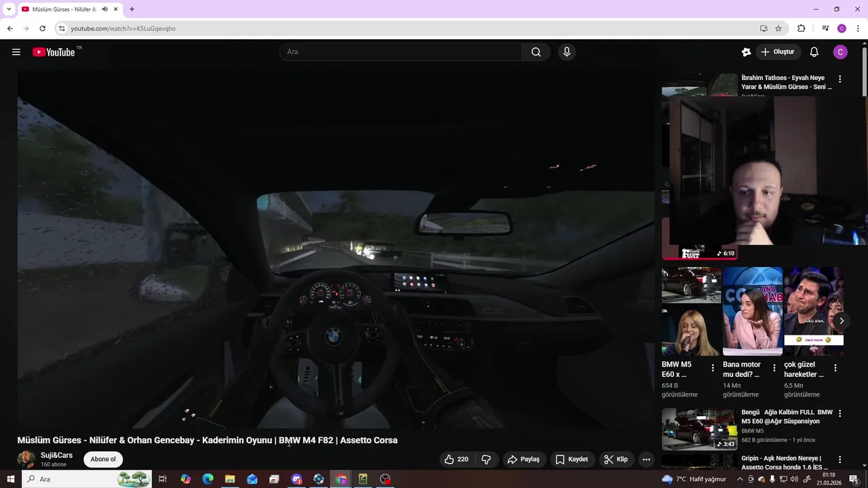This screenshot has height=488, width=868.
Task: Focus the Windows taskbar Ara search box
Action: [x=87, y=479]
